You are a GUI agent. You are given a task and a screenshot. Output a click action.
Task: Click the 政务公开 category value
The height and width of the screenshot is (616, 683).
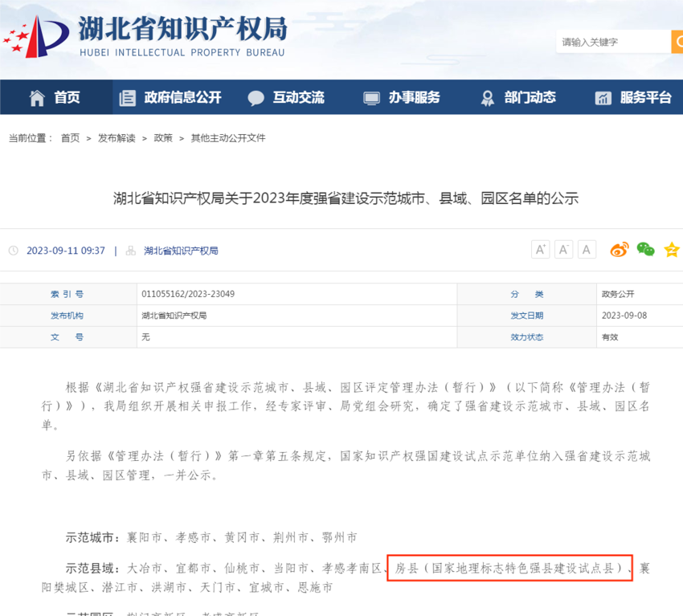[x=618, y=294]
